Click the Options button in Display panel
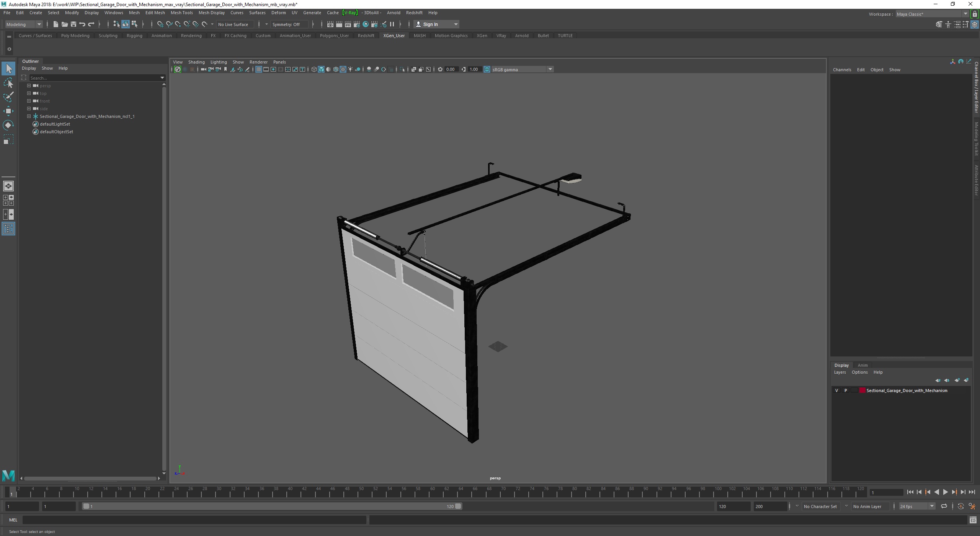The height and width of the screenshot is (536, 980). [859, 372]
